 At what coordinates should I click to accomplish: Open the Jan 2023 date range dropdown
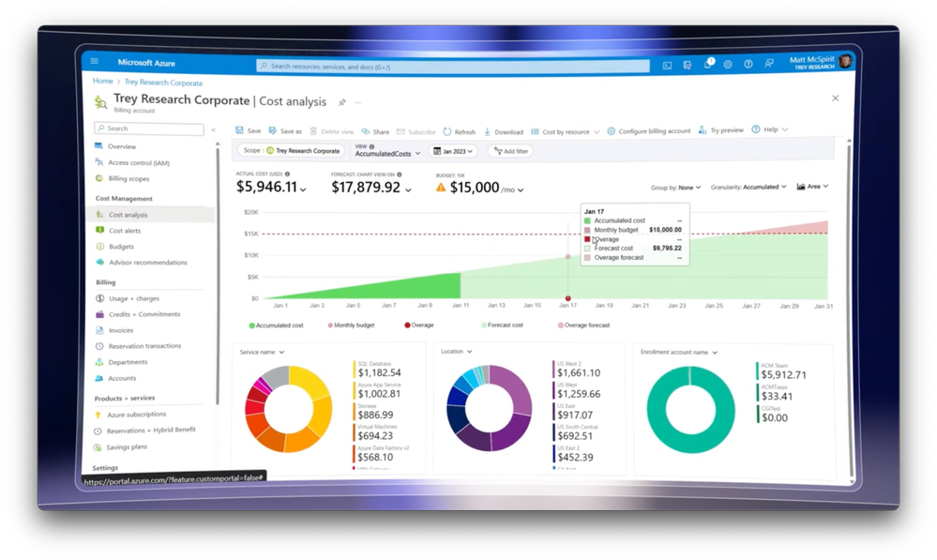point(454,151)
